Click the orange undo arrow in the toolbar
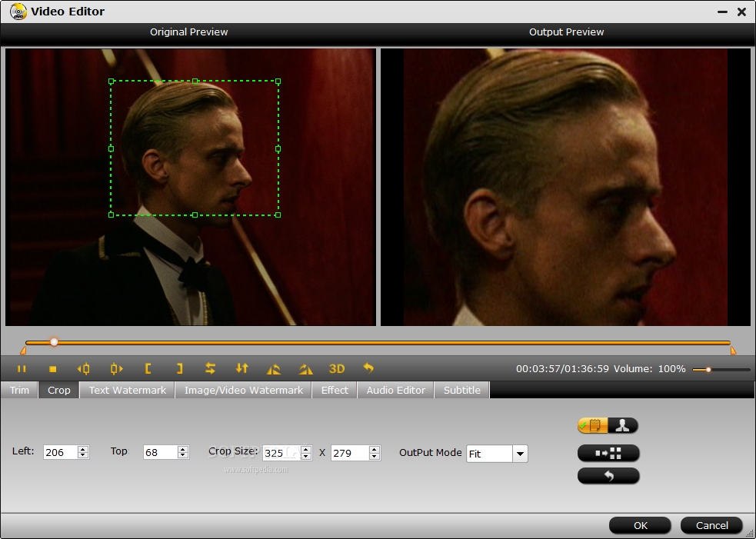This screenshot has width=756, height=539. [x=368, y=368]
